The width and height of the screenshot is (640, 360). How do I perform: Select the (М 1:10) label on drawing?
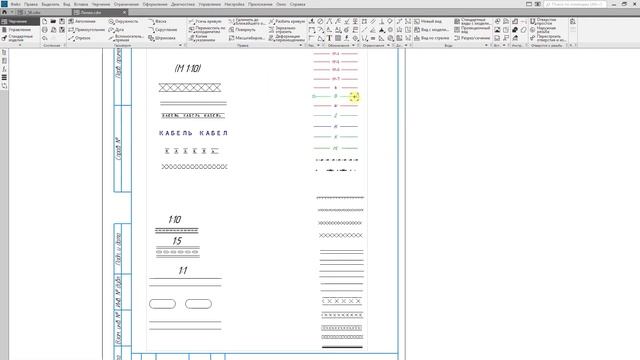[188, 69]
